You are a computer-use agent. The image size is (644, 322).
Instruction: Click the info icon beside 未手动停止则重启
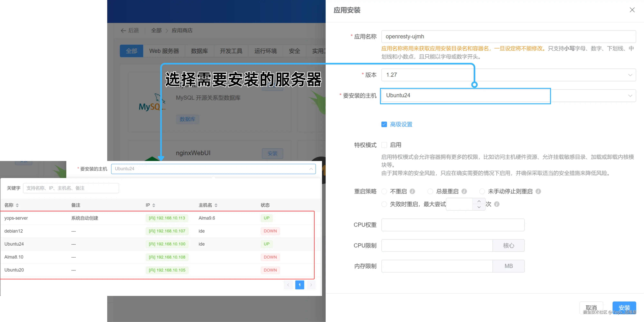539,191
